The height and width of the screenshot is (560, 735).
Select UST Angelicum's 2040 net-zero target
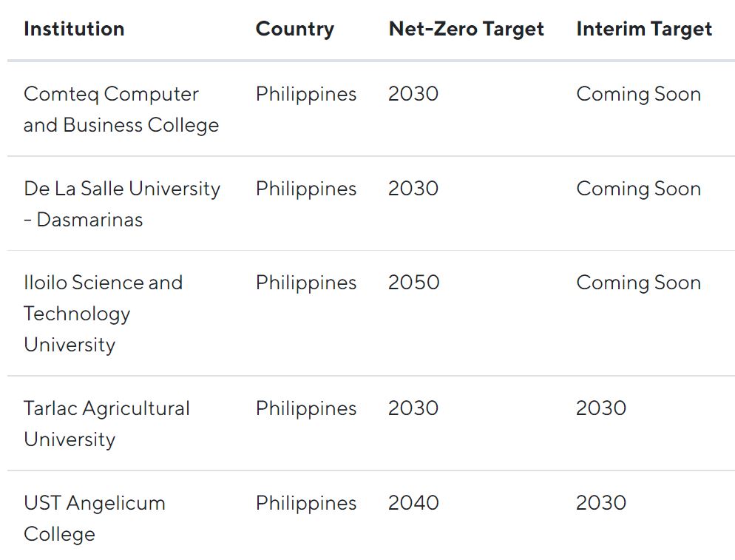pos(413,503)
